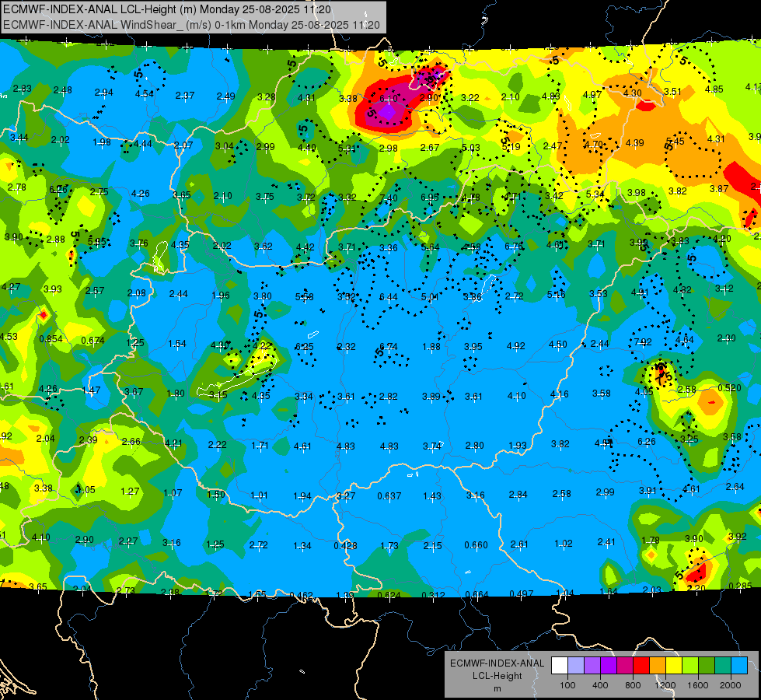The image size is (761, 700).
Task: Click the legend tick label 1600
Action: 698,685
